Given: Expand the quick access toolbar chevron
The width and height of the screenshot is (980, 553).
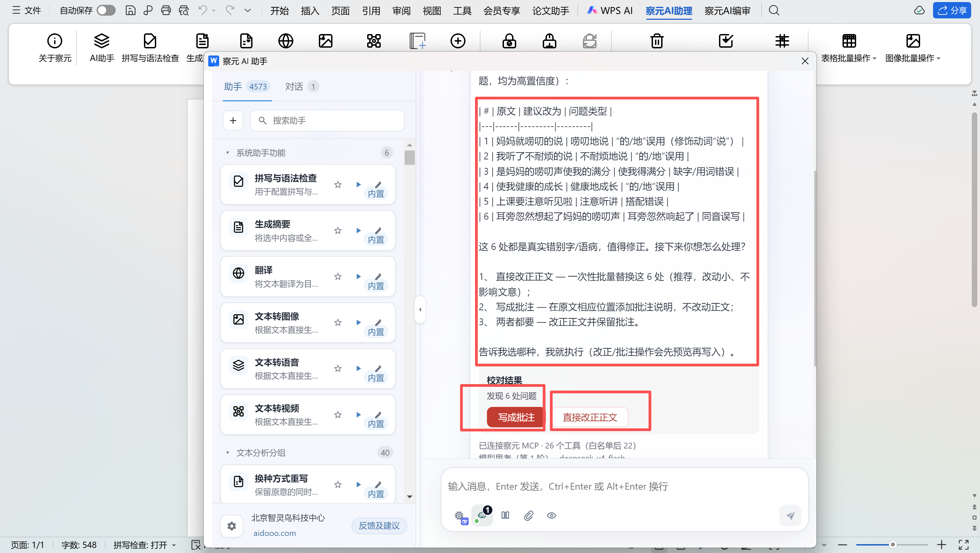Looking at the screenshot, I should [x=248, y=10].
